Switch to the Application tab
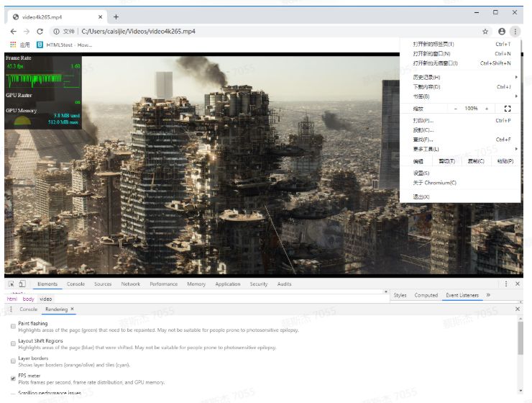532x403 pixels. [228, 284]
